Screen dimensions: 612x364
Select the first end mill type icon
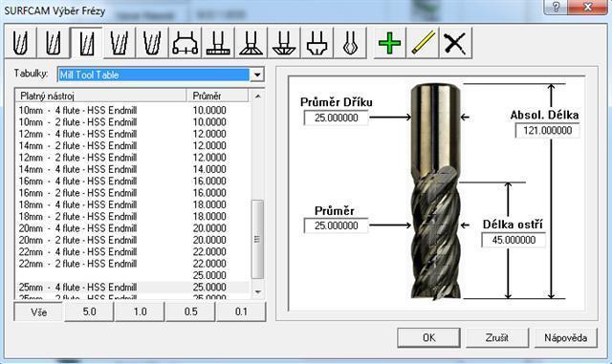point(21,43)
